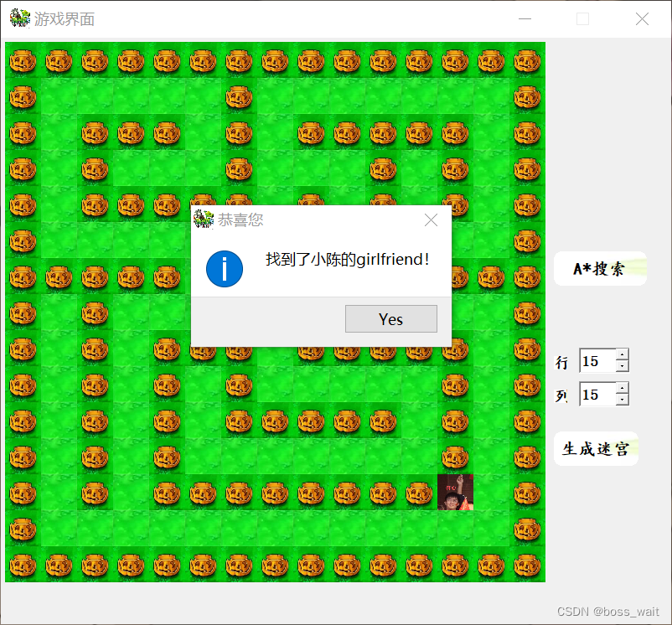Minimize the 游戏界面 window
672x625 pixels.
click(525, 18)
